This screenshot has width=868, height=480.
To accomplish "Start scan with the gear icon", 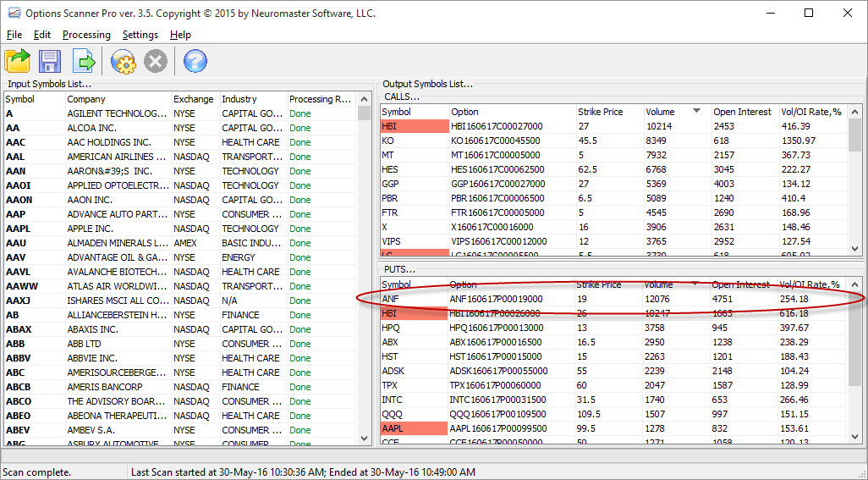I will click(x=123, y=61).
